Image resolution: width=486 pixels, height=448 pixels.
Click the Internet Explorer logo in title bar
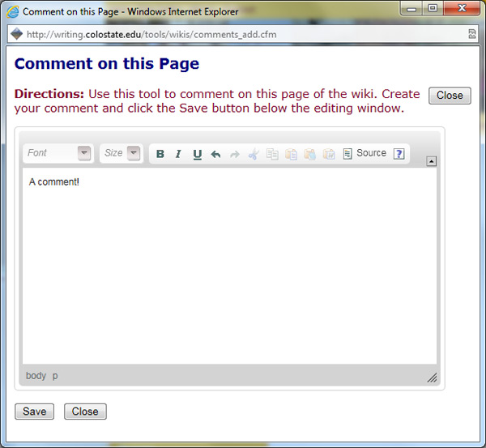(13, 12)
